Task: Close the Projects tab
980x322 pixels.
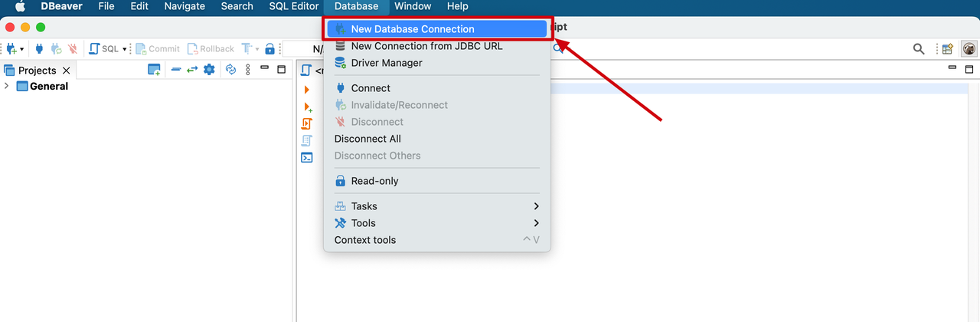Action: (66, 71)
